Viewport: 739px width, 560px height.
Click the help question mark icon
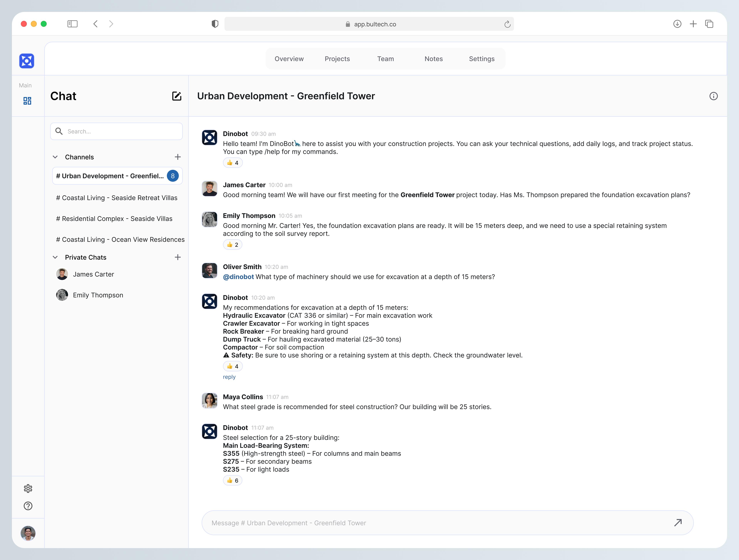pyautogui.click(x=28, y=506)
